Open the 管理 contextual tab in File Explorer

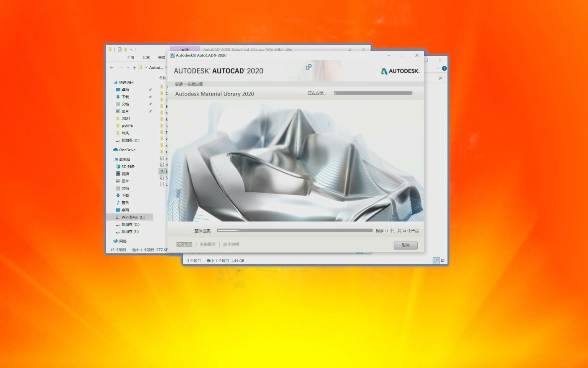185,49
